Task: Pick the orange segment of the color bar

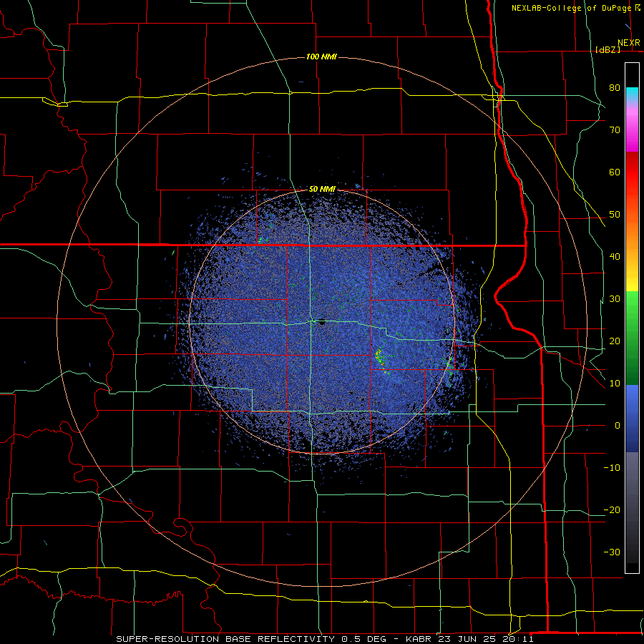Action: [632, 234]
